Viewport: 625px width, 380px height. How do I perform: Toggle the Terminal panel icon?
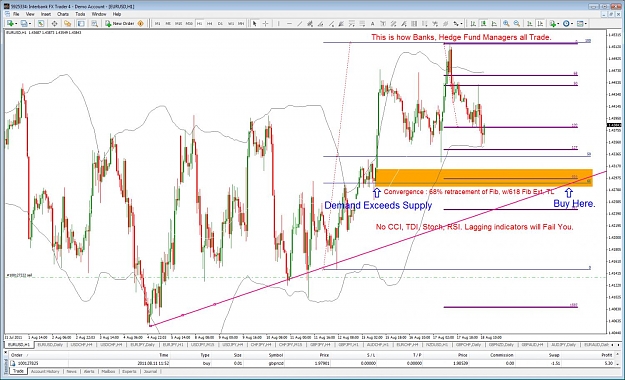[81, 24]
